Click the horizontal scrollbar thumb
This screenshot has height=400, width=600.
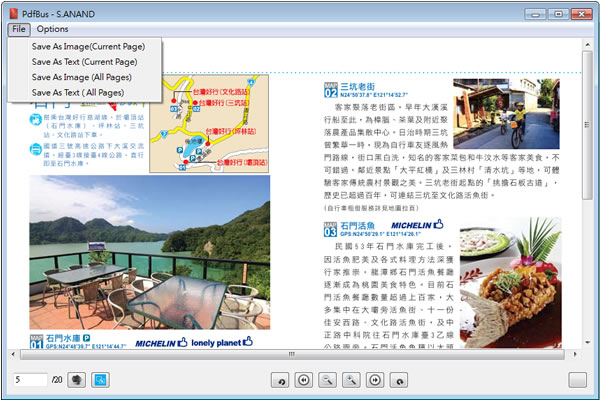coord(290,355)
